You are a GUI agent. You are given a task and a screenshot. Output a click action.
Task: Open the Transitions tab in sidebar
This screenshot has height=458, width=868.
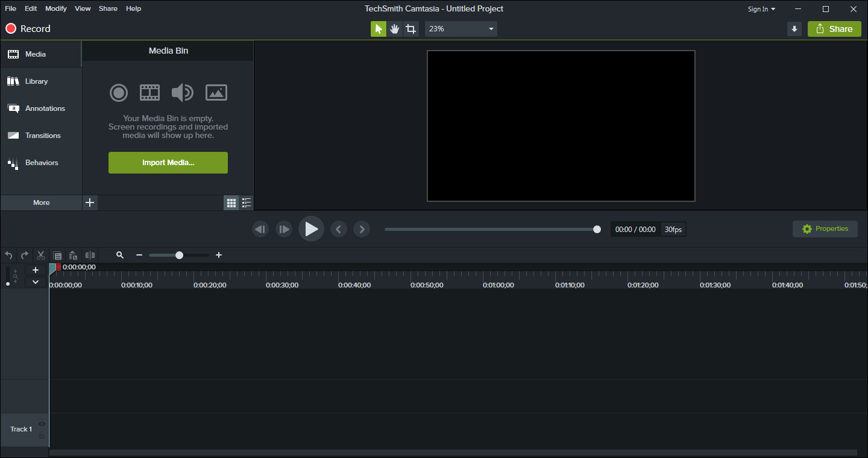42,136
